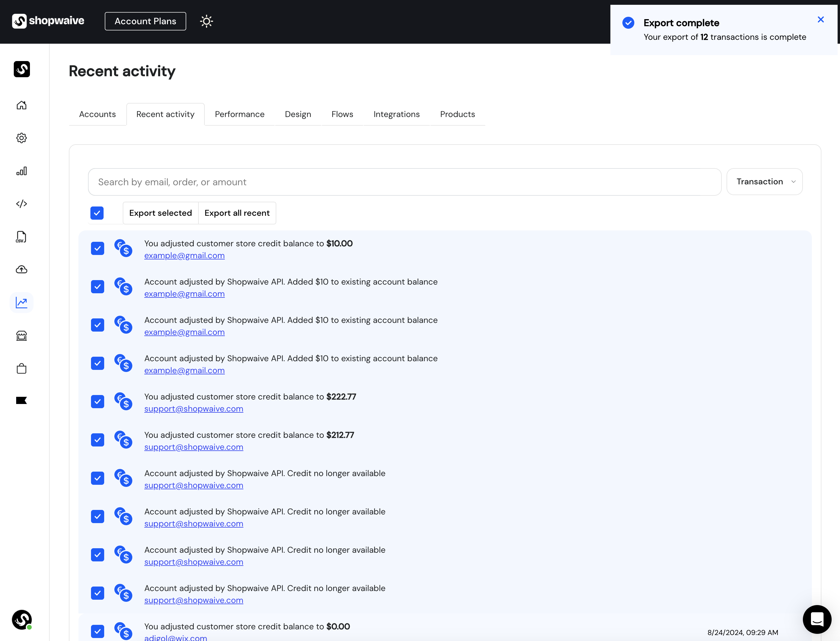Open the CSV file sidebar icon

click(22, 237)
